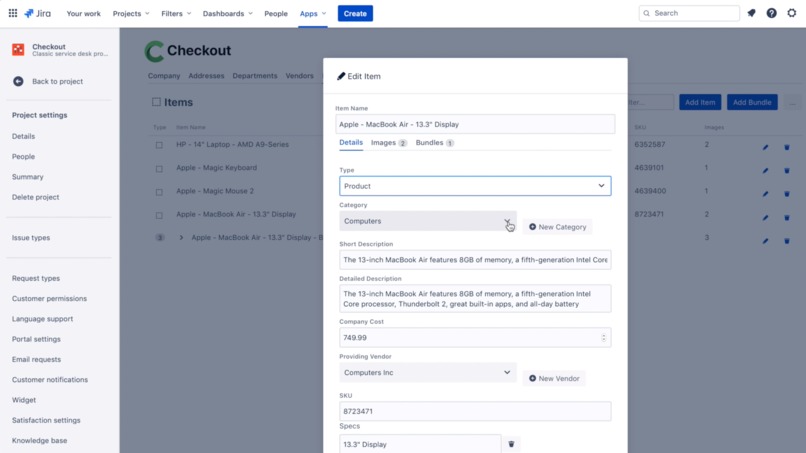Click the Jira logo
This screenshot has width=806, height=453.
tap(38, 13)
